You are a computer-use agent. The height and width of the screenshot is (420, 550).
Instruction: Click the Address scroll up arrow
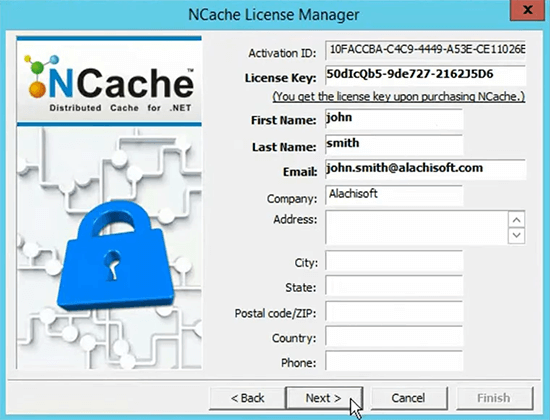[516, 220]
